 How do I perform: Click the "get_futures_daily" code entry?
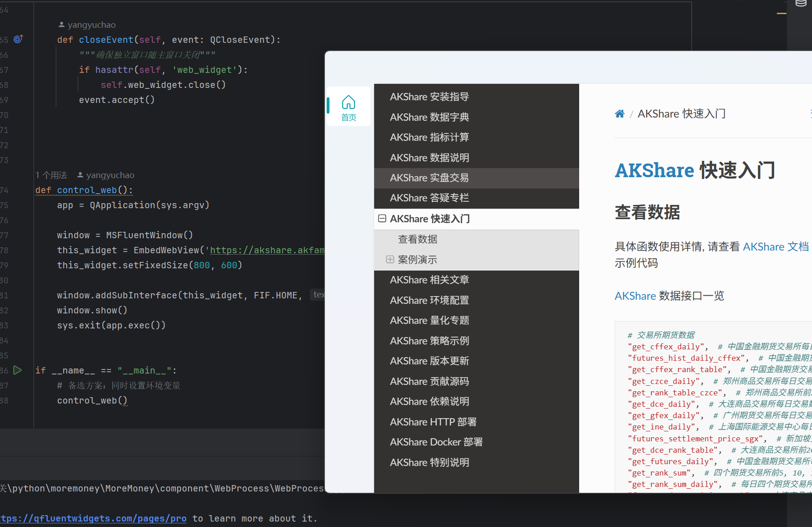671,461
